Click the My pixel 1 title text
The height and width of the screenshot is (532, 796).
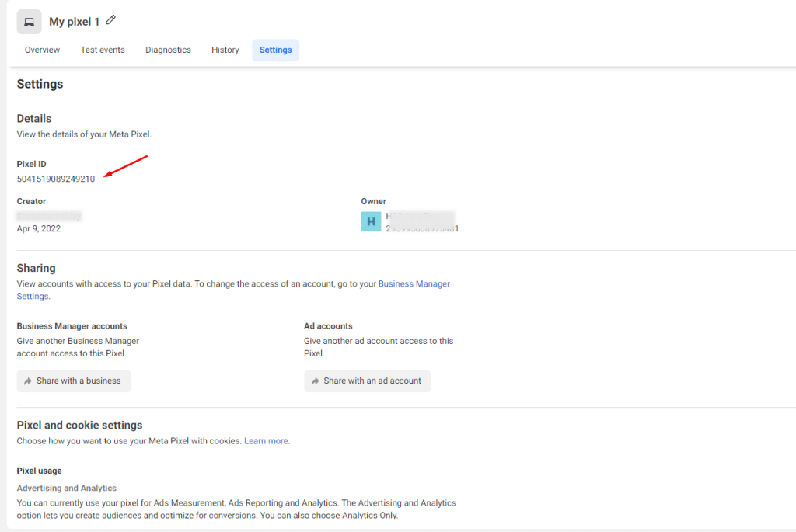74,22
